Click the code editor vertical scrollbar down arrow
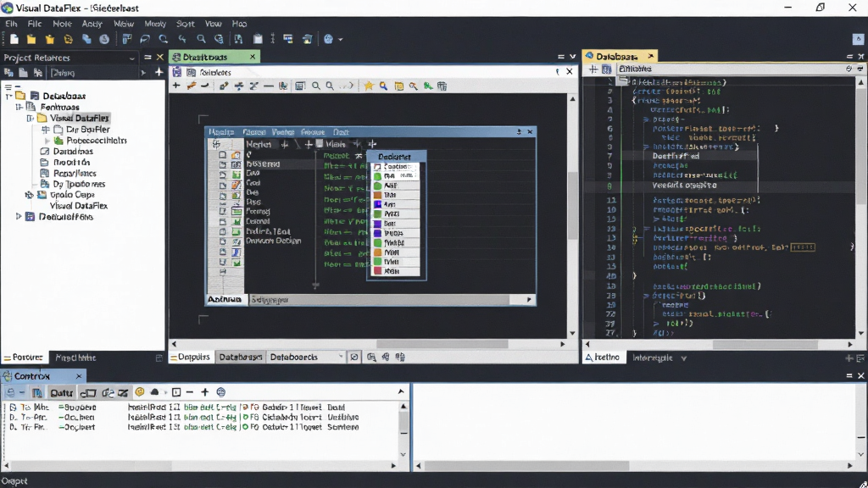The image size is (868, 488). point(861,333)
